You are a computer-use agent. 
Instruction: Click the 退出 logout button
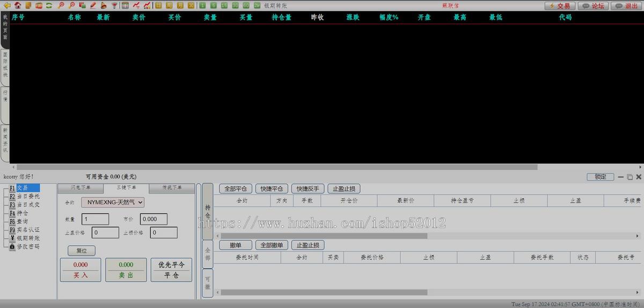coord(626,5)
